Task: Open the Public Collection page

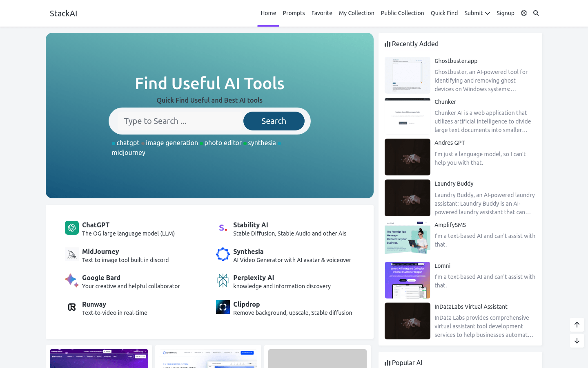Action: tap(402, 13)
